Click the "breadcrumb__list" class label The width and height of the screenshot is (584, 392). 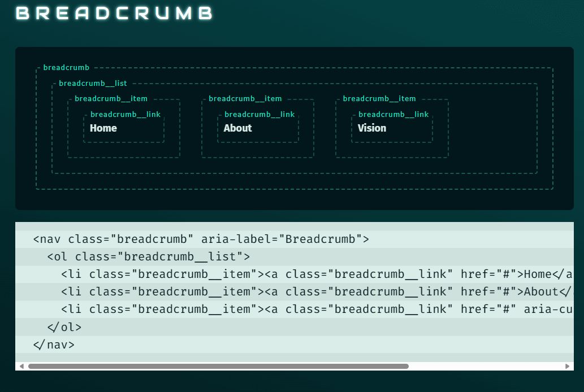click(93, 84)
